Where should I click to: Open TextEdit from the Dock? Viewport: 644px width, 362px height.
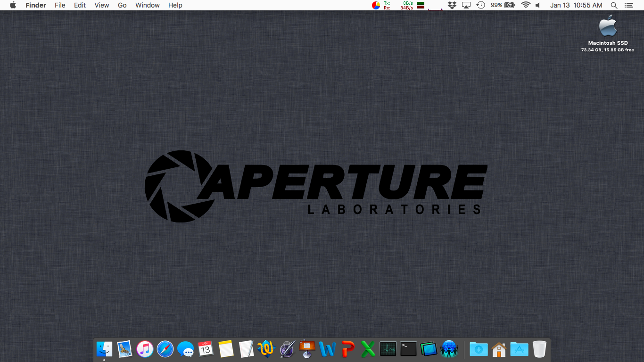pos(246,349)
